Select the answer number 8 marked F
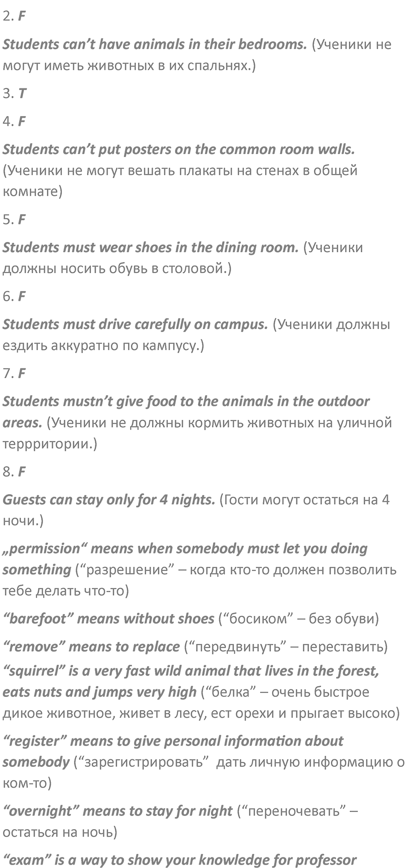 [x=15, y=472]
